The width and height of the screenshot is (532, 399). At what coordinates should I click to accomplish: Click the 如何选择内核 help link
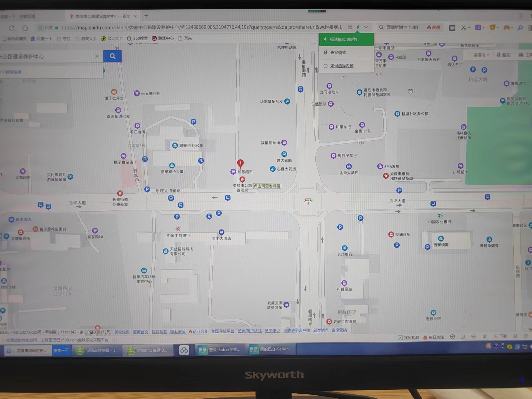pos(342,66)
